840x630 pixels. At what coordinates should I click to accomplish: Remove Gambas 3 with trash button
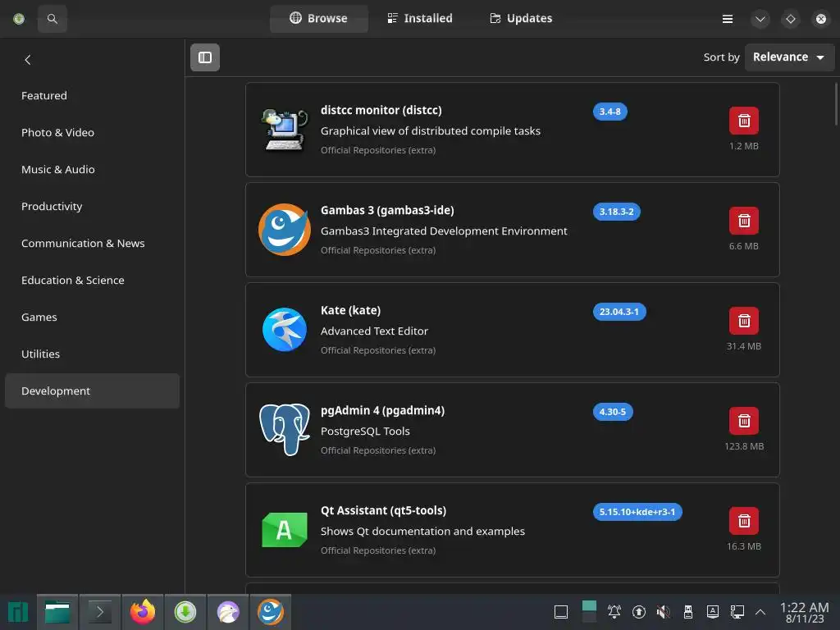tap(743, 221)
